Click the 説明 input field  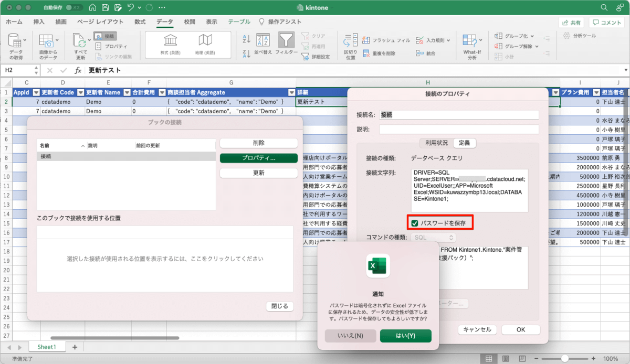[x=459, y=129]
